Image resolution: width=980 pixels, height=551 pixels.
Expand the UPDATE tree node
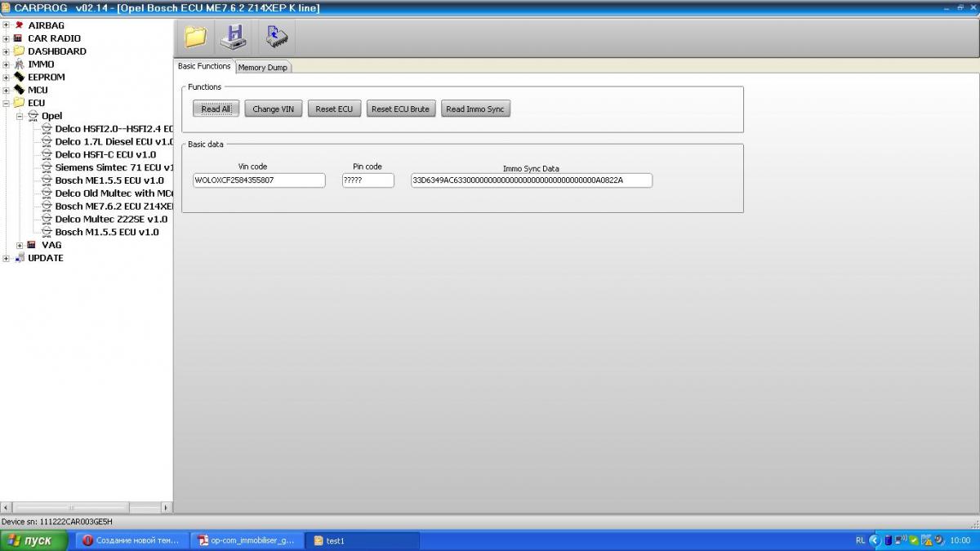click(x=7, y=258)
